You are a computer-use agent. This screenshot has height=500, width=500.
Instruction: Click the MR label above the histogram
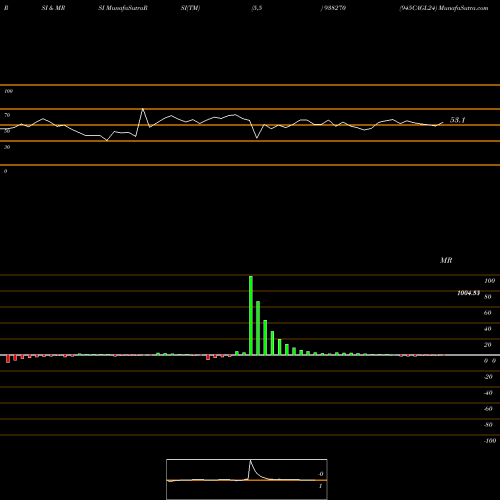tap(446, 260)
